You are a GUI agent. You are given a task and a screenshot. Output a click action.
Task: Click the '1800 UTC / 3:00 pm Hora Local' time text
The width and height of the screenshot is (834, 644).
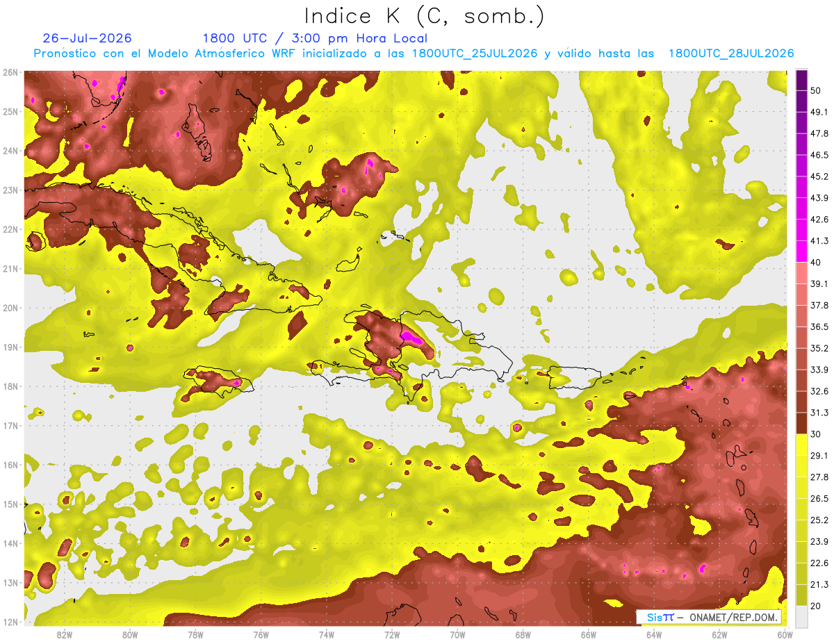coord(315,38)
